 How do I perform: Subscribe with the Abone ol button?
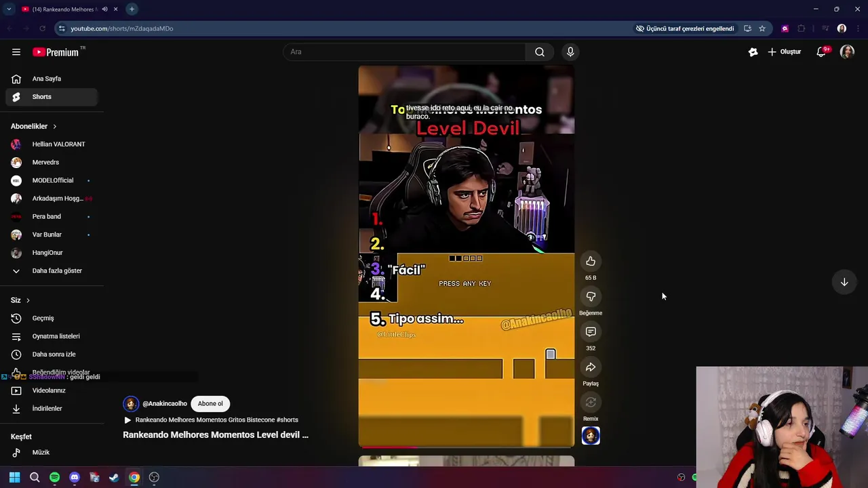pos(210,403)
